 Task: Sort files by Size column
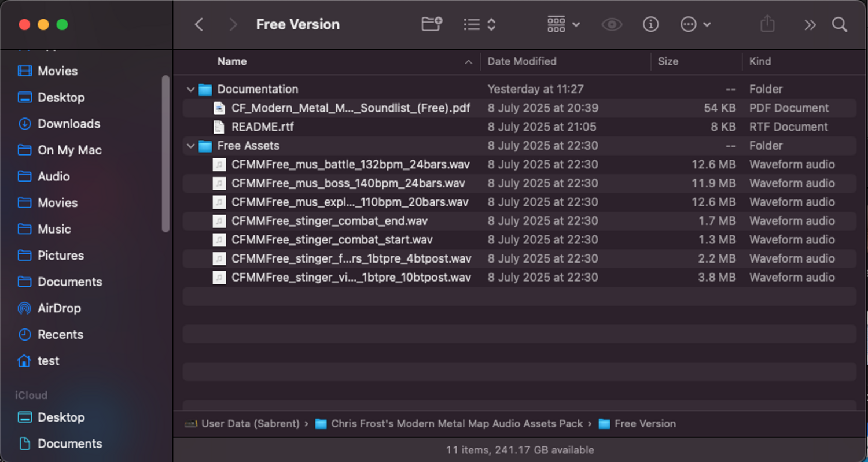pos(668,61)
